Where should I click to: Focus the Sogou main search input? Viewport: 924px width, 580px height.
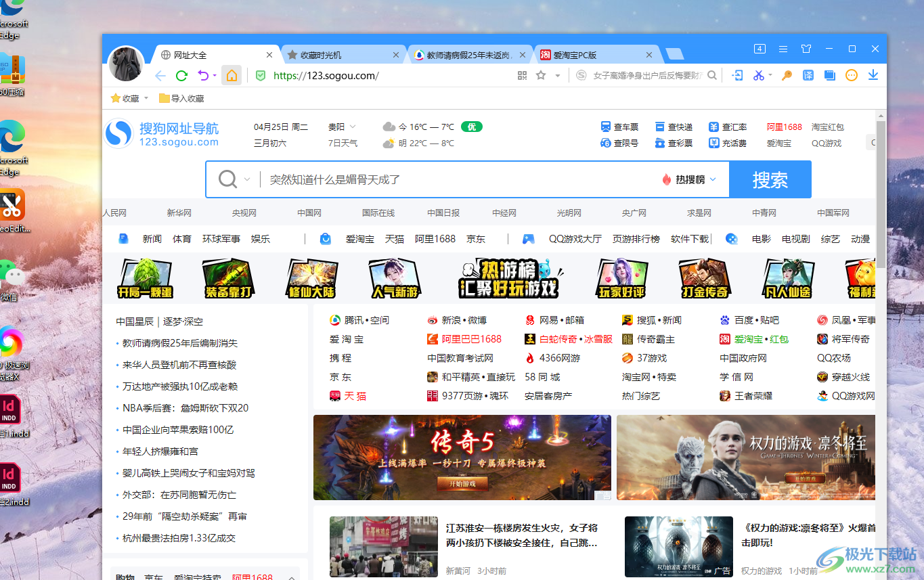[x=460, y=179]
